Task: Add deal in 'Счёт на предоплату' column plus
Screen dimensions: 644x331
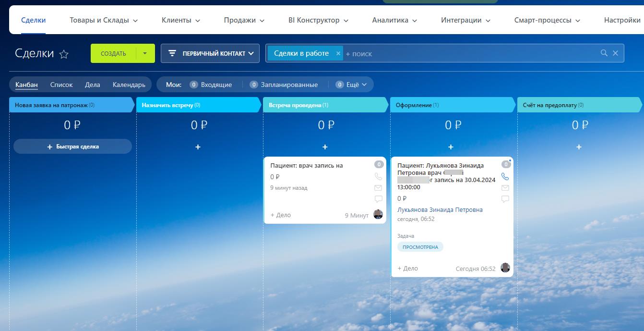Action: click(579, 147)
